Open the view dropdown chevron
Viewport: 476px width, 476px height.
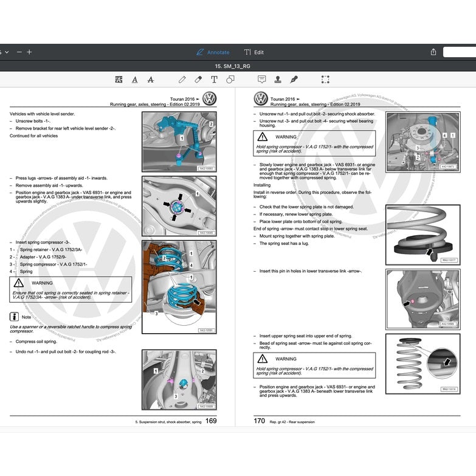(x=7, y=52)
